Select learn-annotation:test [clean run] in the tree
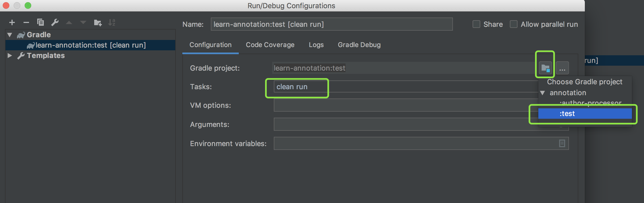 click(x=90, y=45)
